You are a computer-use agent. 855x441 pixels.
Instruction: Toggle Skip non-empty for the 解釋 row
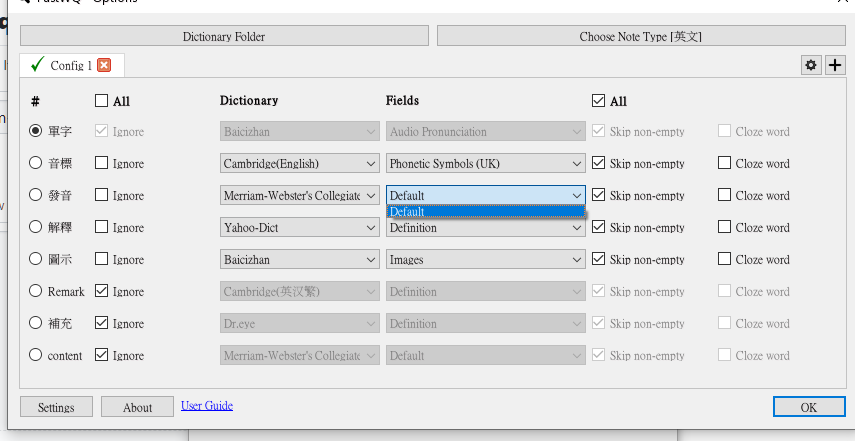click(x=598, y=227)
